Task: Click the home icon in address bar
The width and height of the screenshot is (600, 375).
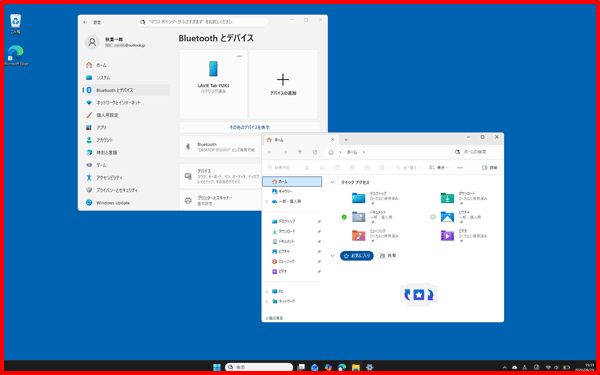Action: click(x=331, y=152)
